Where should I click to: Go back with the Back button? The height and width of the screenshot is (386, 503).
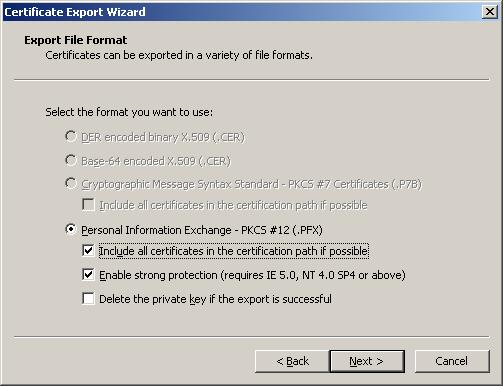coord(292,361)
